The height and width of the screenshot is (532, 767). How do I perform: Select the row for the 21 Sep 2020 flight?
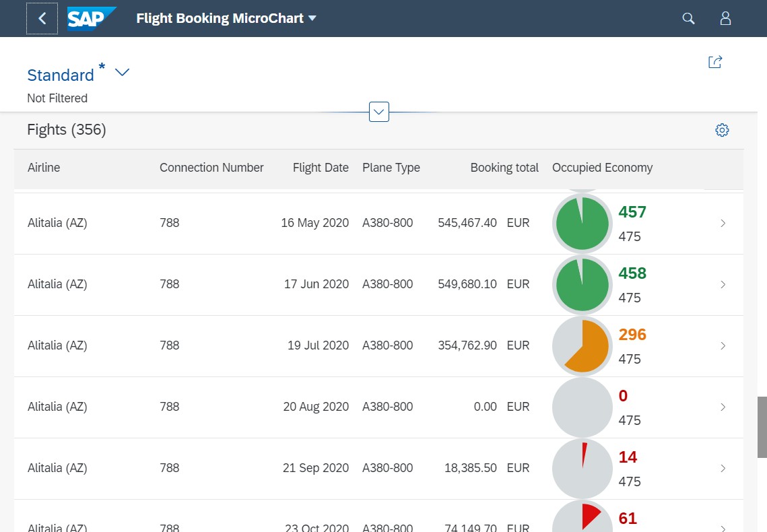269,468
